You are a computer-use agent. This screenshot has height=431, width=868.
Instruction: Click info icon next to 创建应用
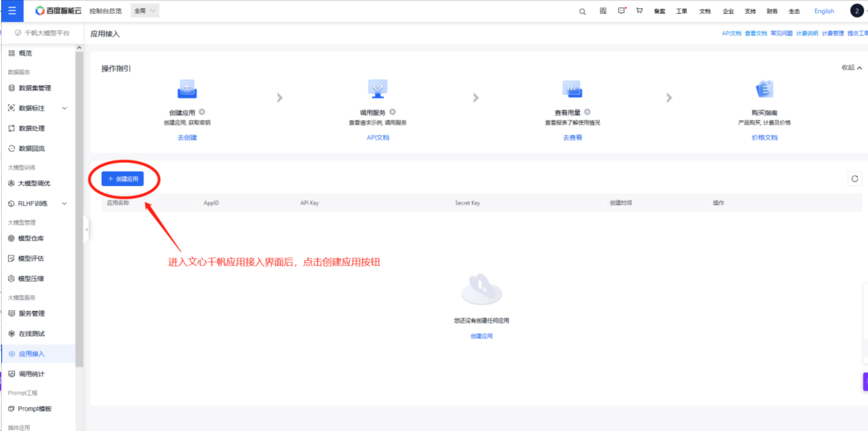[x=202, y=112]
